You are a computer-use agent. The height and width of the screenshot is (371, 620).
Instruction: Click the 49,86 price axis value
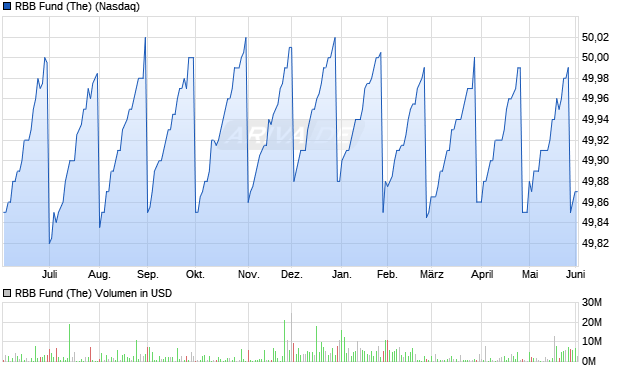click(595, 202)
